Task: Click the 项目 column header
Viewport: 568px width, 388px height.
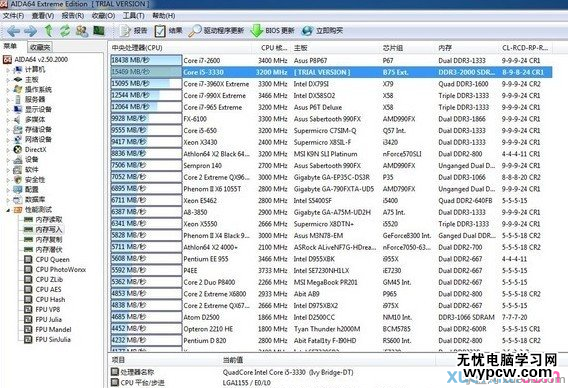Action: coord(164,360)
